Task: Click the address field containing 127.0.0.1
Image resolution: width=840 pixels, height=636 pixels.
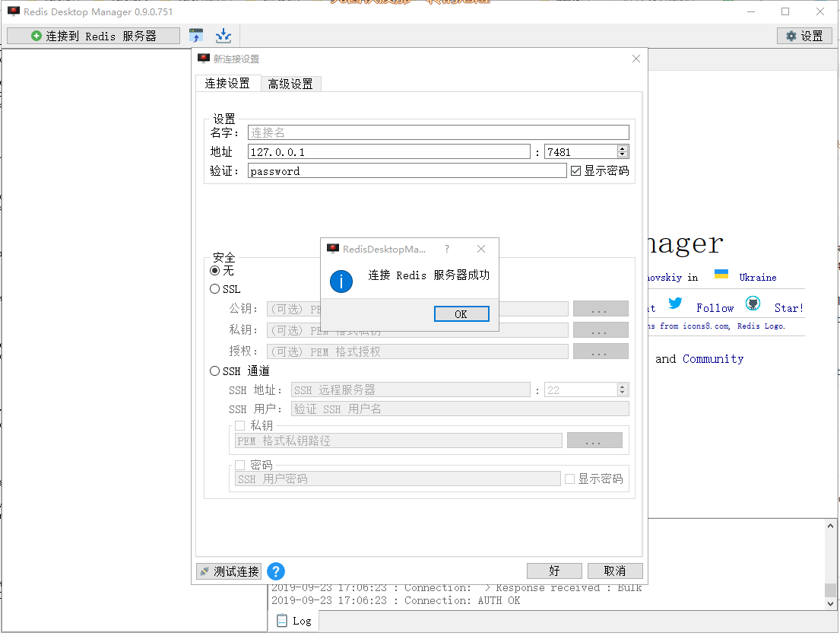Action: tap(389, 152)
